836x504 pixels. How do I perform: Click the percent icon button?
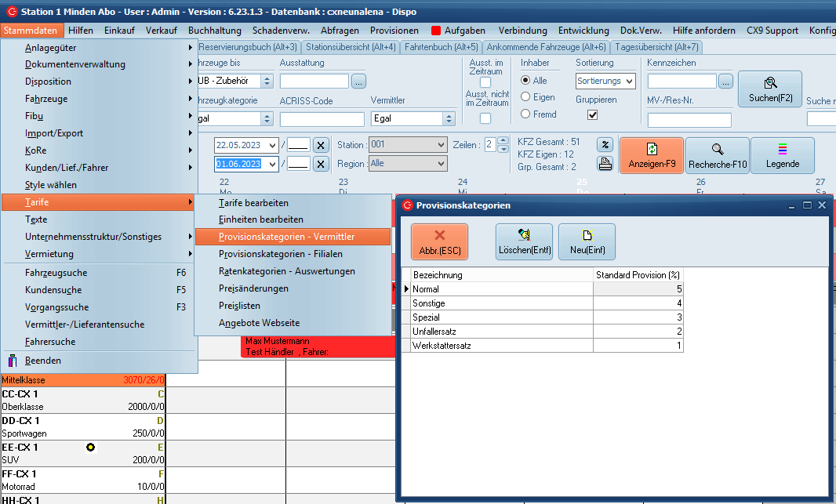pyautogui.click(x=605, y=145)
